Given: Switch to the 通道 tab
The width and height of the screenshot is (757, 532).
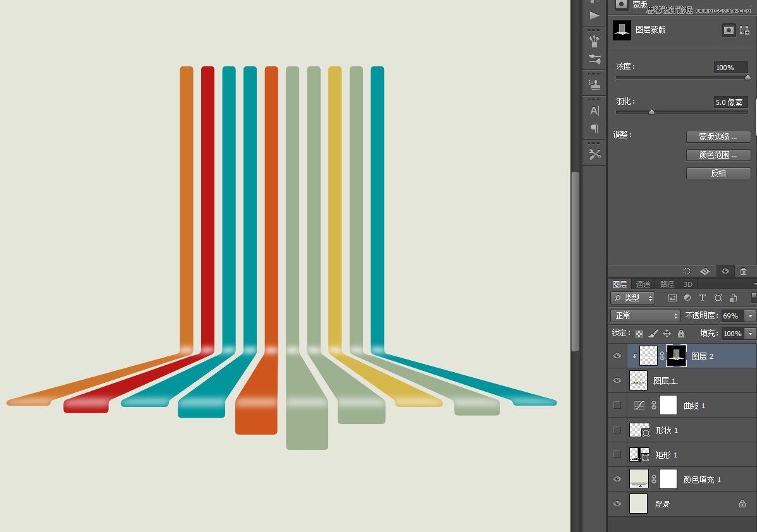Looking at the screenshot, I should [x=643, y=284].
